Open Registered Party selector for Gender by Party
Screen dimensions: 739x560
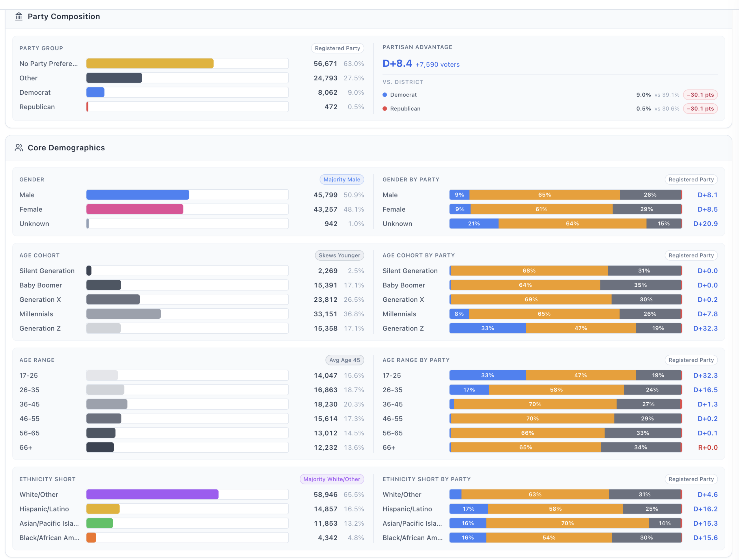point(691,180)
